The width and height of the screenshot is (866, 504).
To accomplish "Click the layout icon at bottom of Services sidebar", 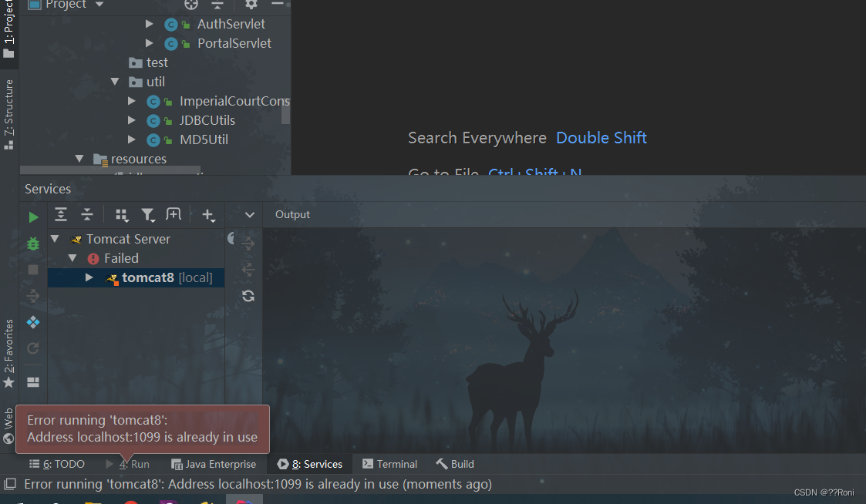I will tap(33, 382).
